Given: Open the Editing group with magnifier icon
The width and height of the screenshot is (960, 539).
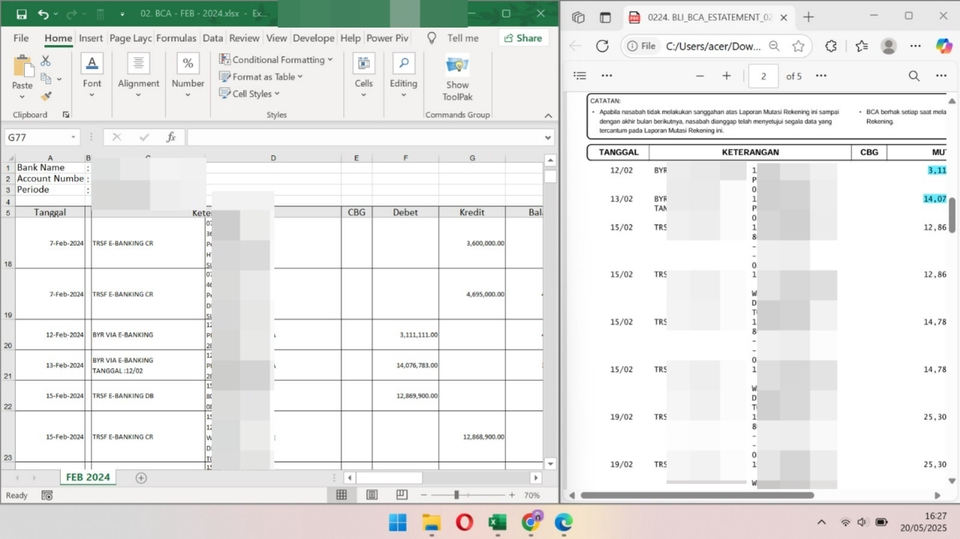Looking at the screenshot, I should tap(403, 75).
